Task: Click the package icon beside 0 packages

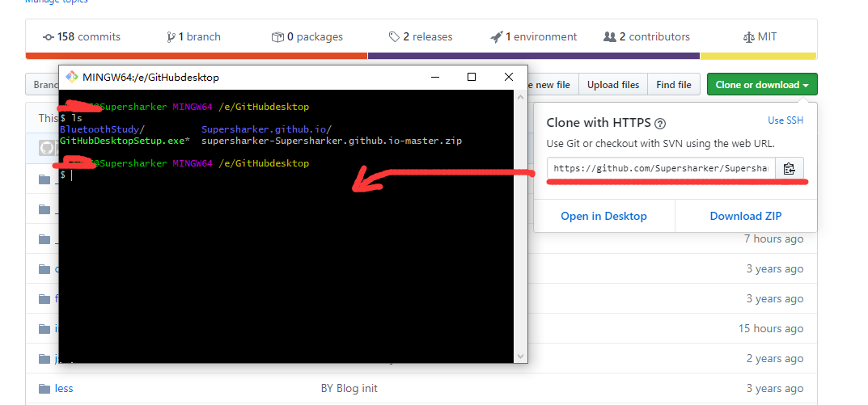Action: (x=277, y=37)
